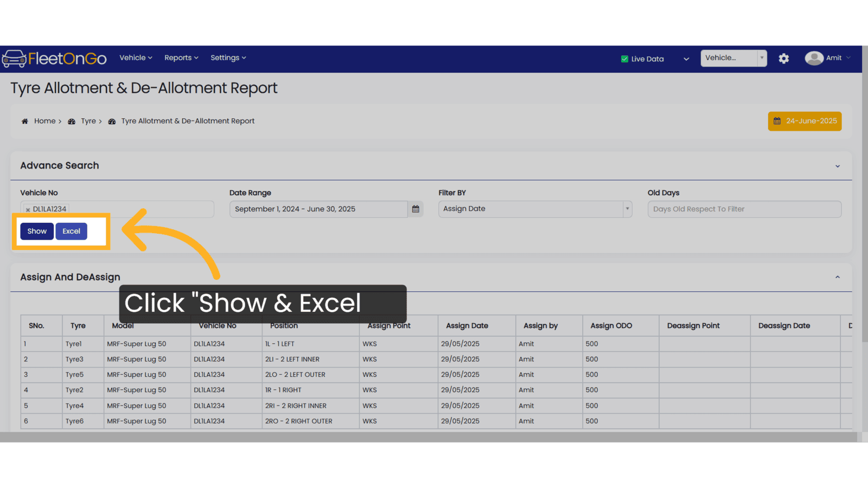Open the Vehicle menu
Screen dimensions: 868x488
pyautogui.click(x=136, y=57)
